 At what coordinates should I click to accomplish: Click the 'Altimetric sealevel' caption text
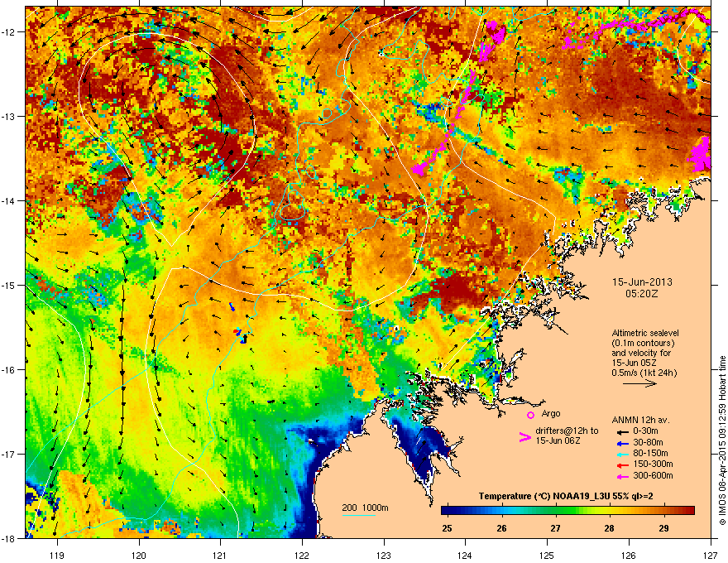click(x=645, y=333)
